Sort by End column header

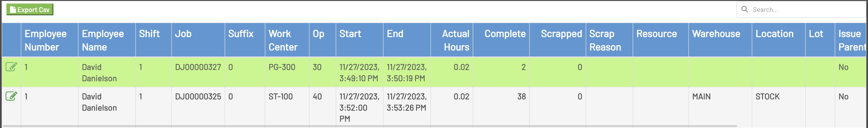(x=395, y=34)
